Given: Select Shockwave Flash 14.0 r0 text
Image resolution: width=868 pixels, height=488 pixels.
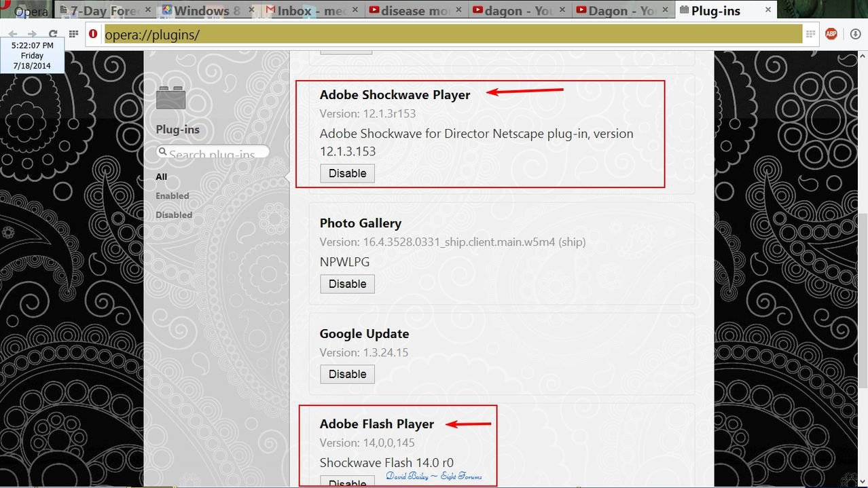Looking at the screenshot, I should 386,462.
